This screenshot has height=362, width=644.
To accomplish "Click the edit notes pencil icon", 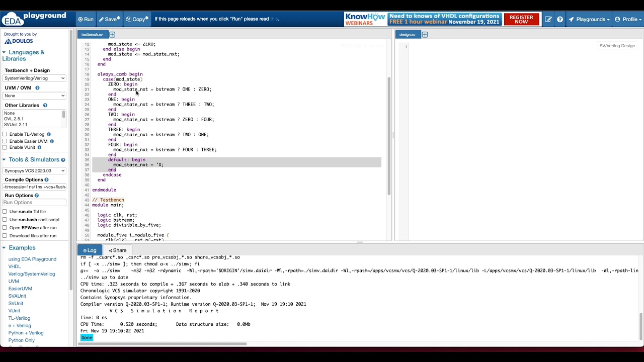I will 548,19.
